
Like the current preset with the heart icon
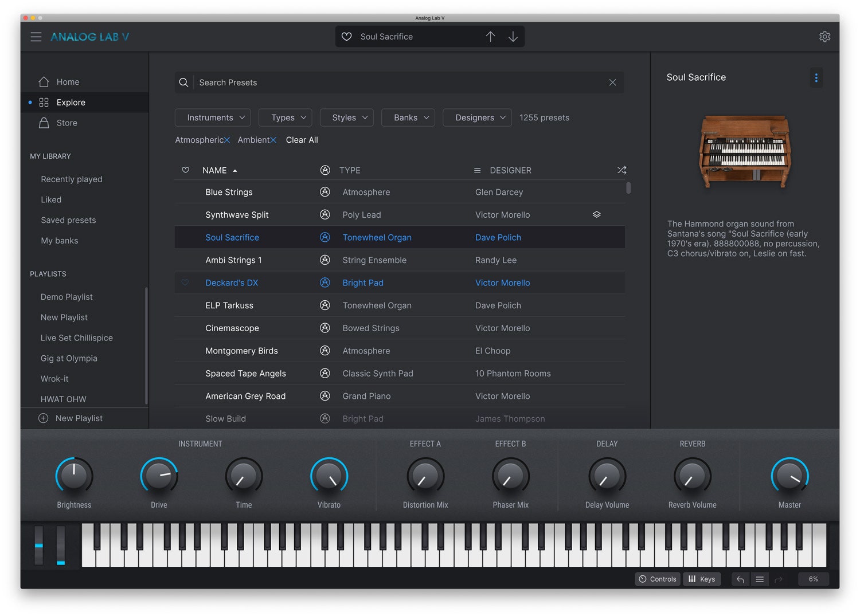(346, 36)
